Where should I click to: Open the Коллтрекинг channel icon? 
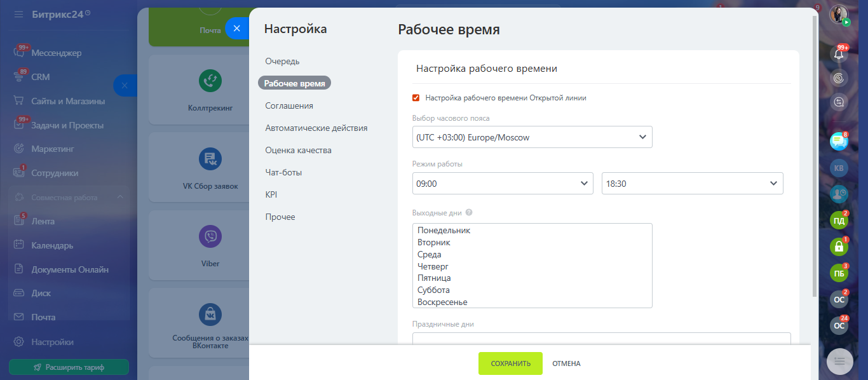210,81
